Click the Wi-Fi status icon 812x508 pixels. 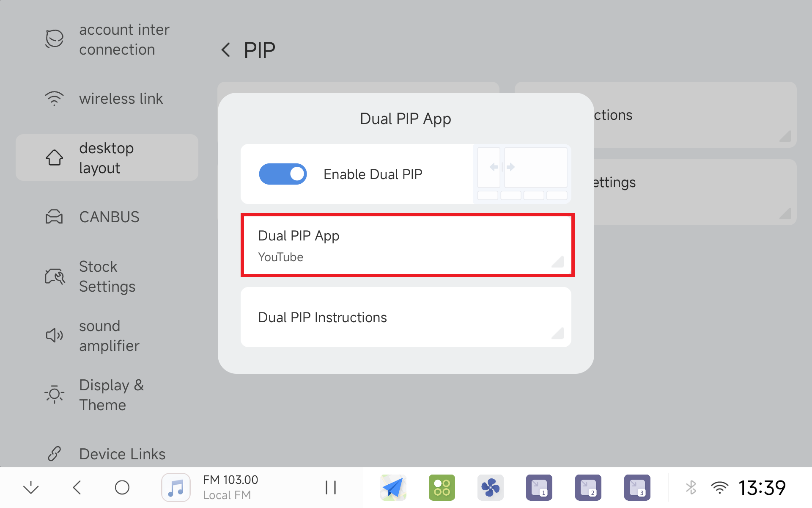click(x=719, y=488)
